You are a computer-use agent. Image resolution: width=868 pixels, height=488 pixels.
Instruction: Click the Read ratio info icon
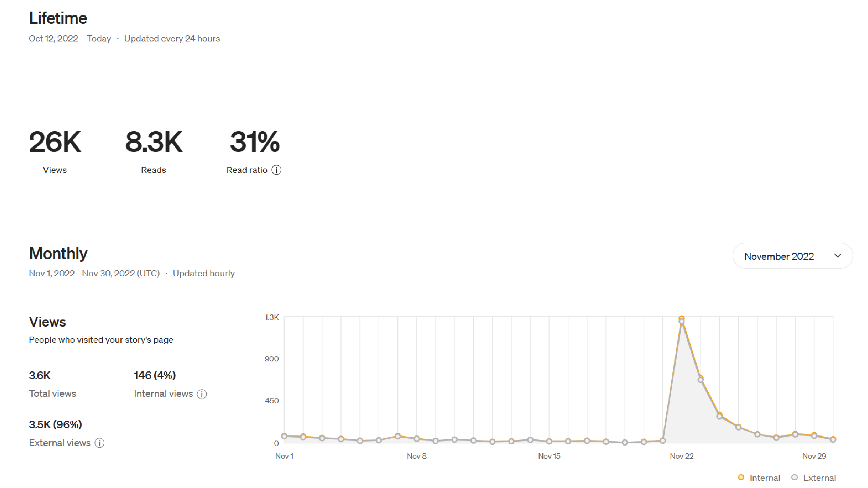point(276,170)
